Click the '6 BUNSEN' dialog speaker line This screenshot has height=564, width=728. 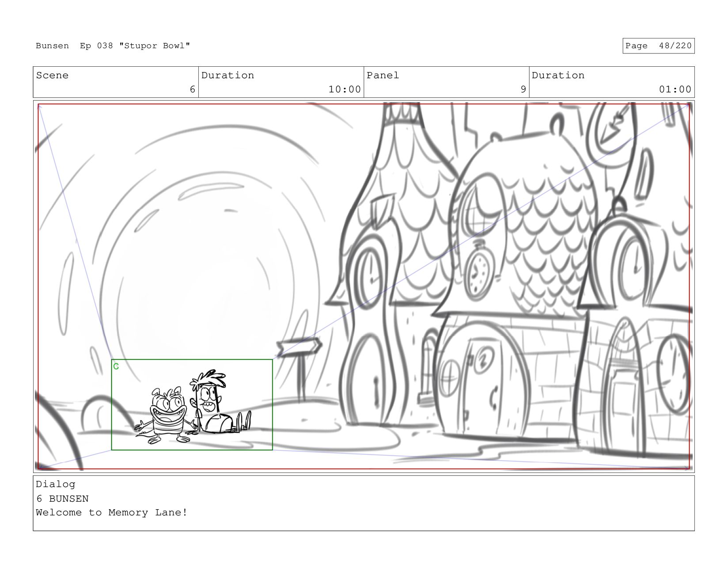click(62, 499)
